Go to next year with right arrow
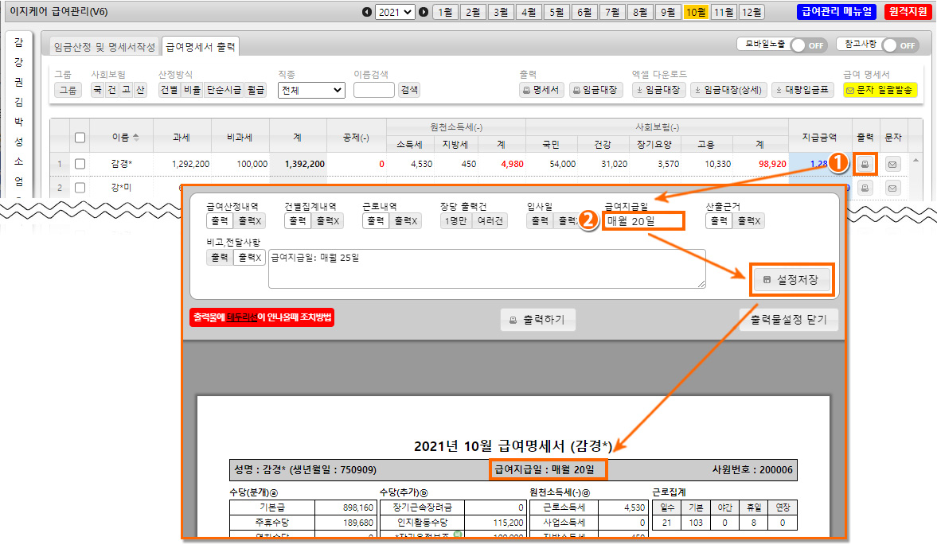Screen dimensions: 937x560 424,12
